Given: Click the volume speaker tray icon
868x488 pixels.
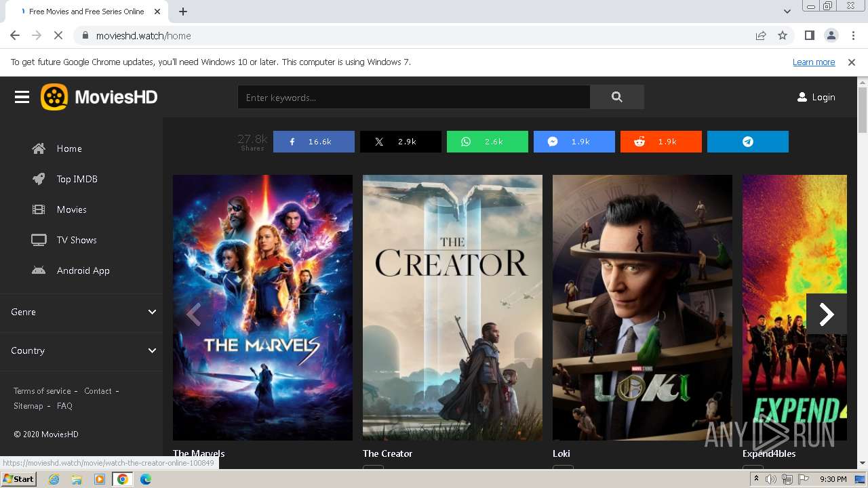Looking at the screenshot, I should point(771,479).
